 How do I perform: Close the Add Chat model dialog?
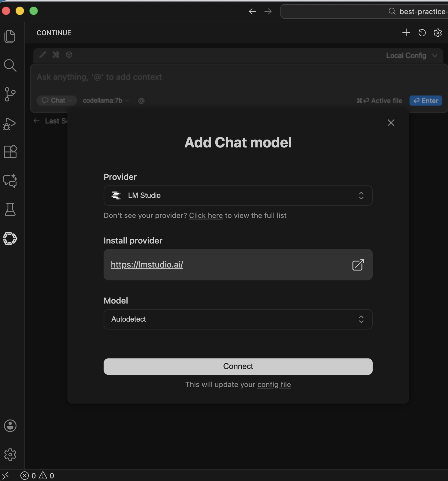tap(391, 123)
